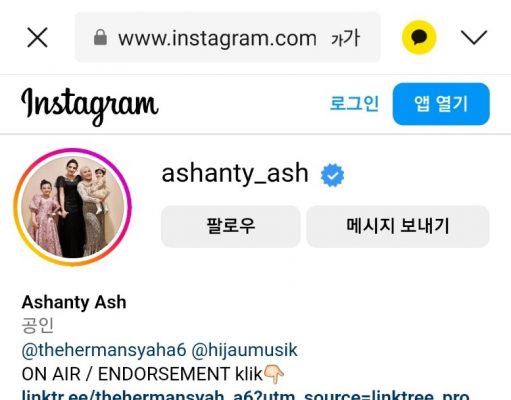Open the linktr.ee/thehermansyah_a6 link
The height and width of the screenshot is (400, 511).
[245, 395]
